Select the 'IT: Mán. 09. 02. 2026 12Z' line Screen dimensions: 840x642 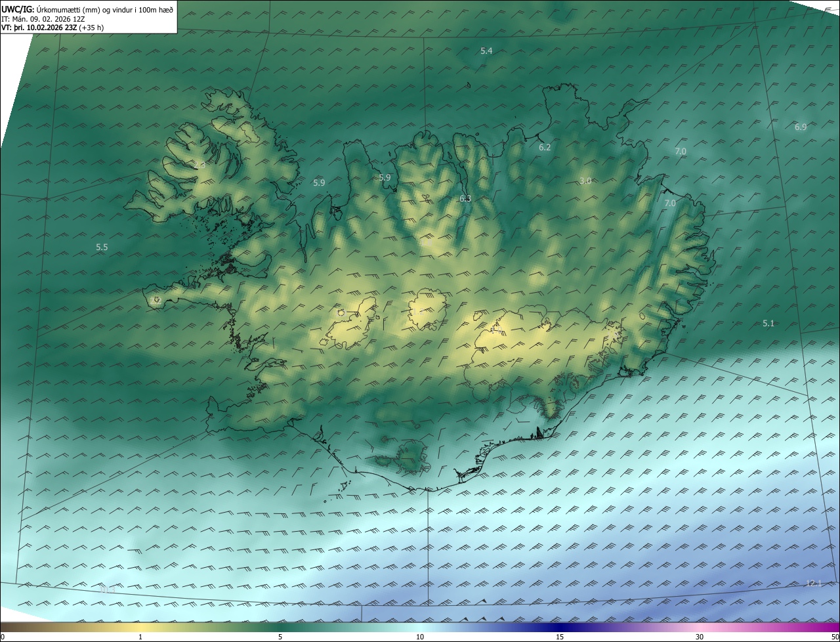click(43, 18)
